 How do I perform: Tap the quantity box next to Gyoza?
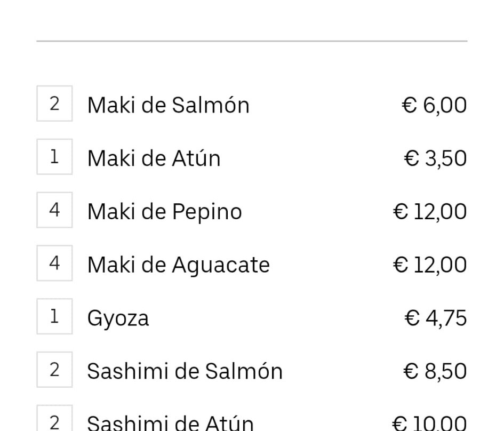[x=54, y=317]
